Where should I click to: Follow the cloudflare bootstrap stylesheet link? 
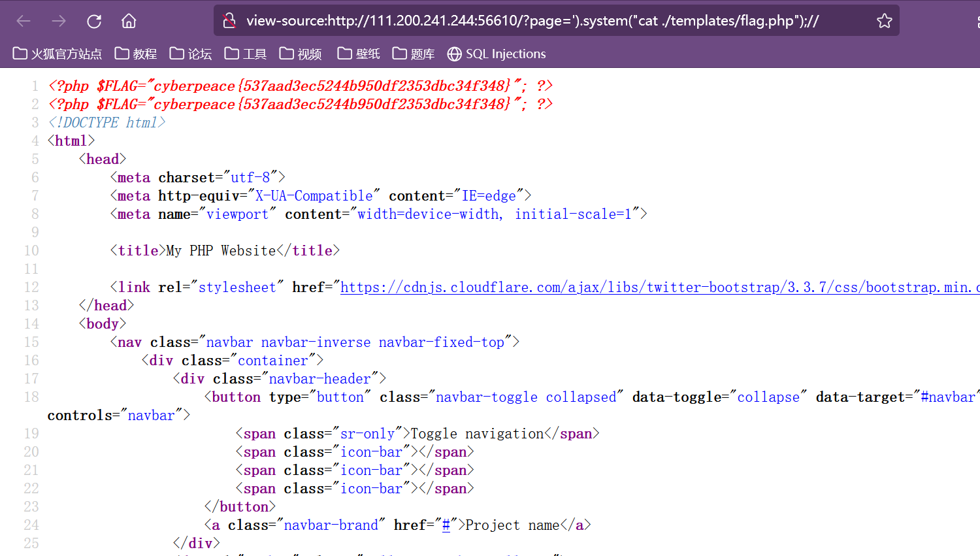[x=660, y=287]
